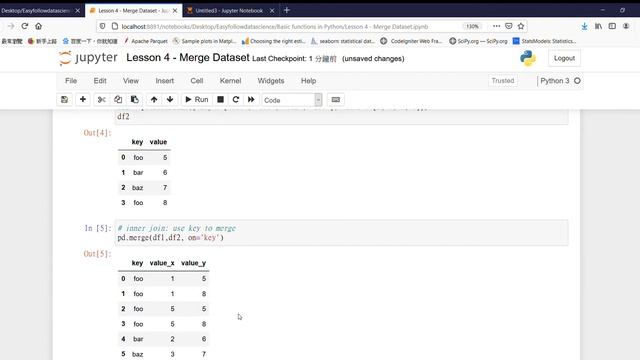Open the Widgets menu
Image resolution: width=640 pixels, height=360 pixels.
[271, 81]
